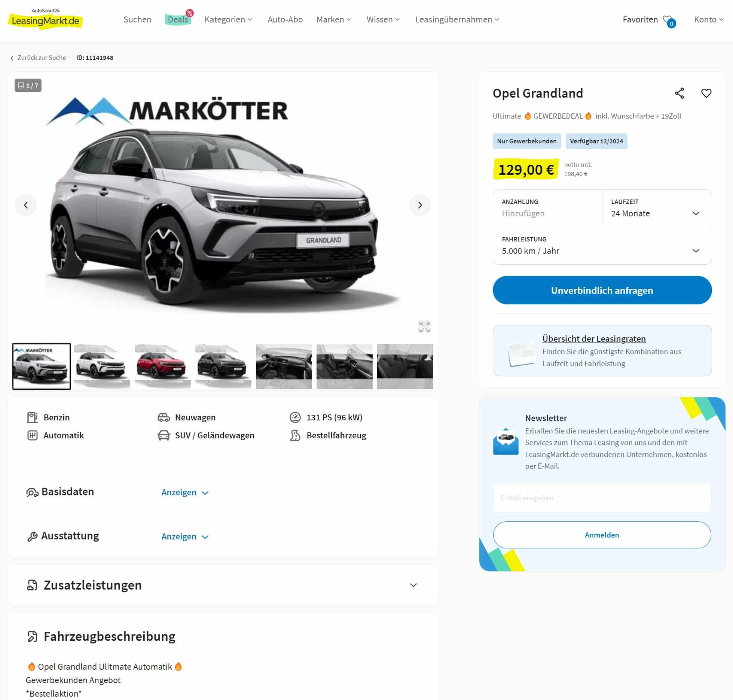Click the share icon beside Opel Grandland
The height and width of the screenshot is (700, 733).
coord(679,93)
